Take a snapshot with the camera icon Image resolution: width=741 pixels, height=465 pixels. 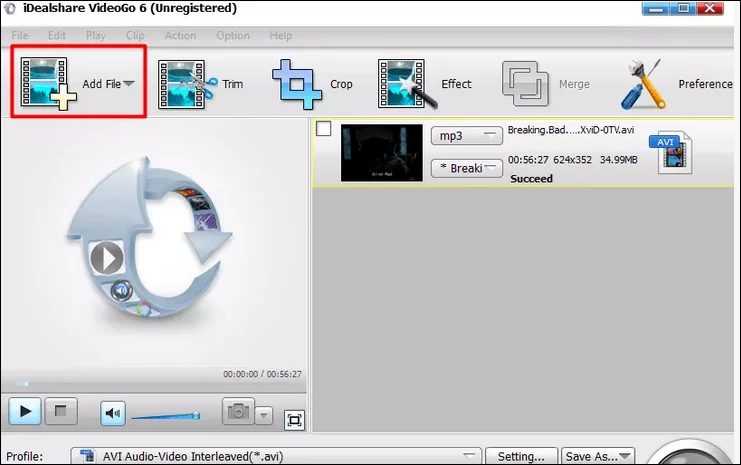(x=240, y=413)
